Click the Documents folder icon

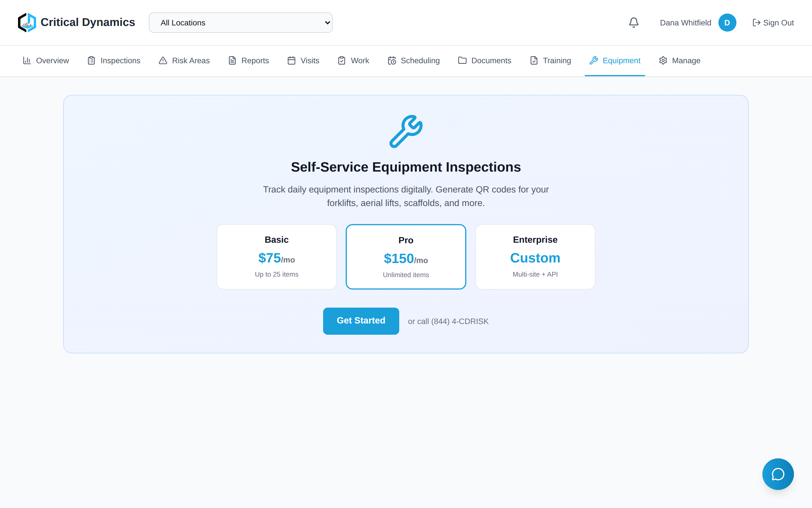coord(462,60)
